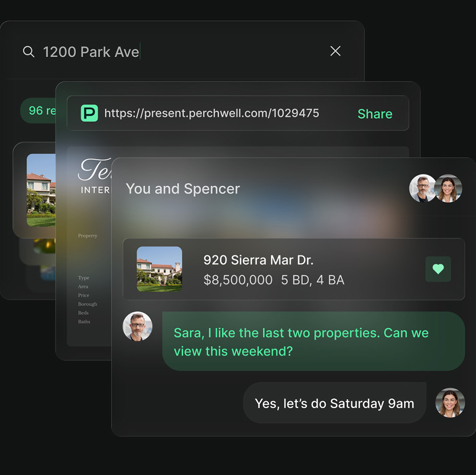476x475 pixels.
Task: Open Sara's avatar in the conversation header
Action: [x=448, y=188]
